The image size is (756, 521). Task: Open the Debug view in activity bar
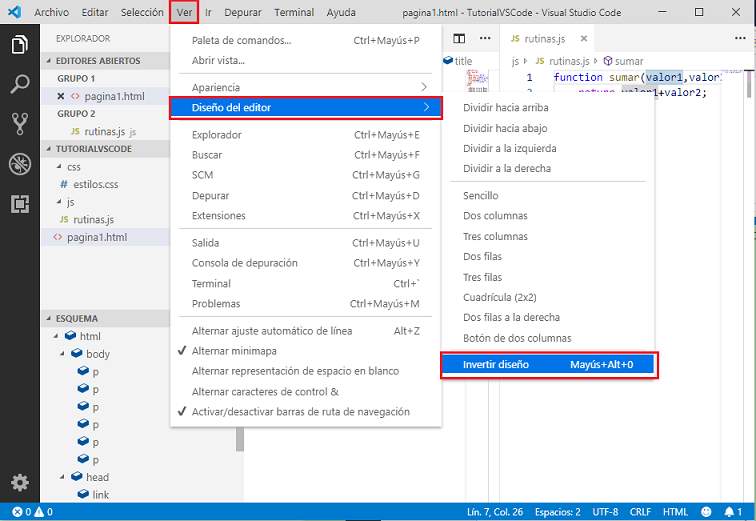click(x=20, y=164)
